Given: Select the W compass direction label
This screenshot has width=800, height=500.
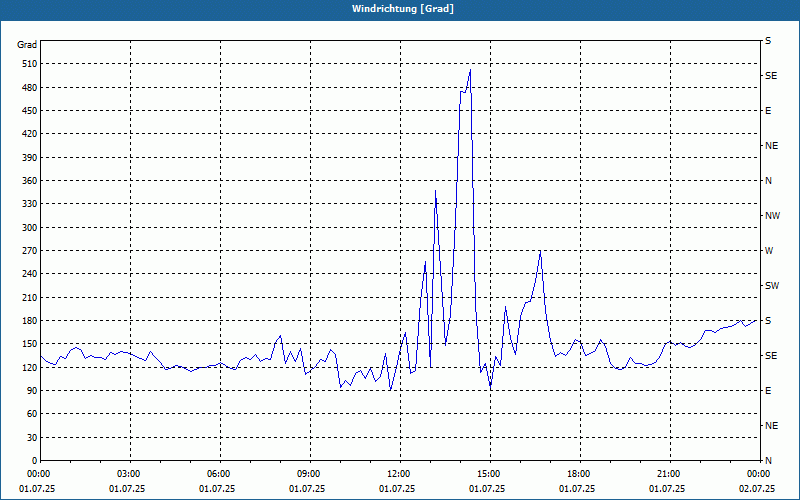Looking at the screenshot, I should (x=769, y=251).
